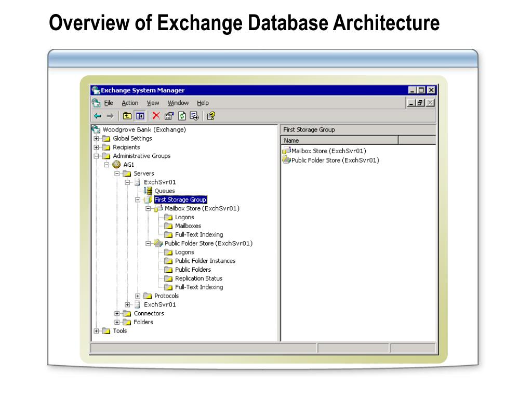Collapse the Public Folder Store tree node

pos(148,244)
